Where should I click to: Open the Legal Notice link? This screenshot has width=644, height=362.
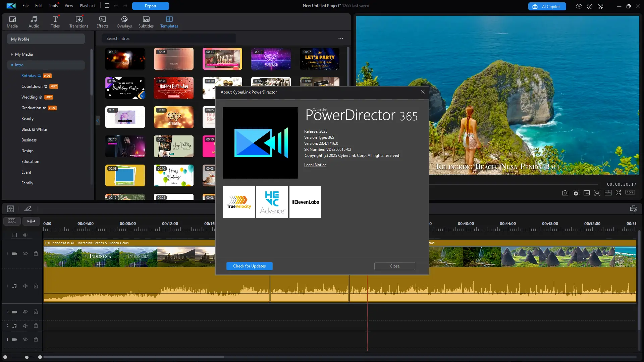[x=315, y=165]
